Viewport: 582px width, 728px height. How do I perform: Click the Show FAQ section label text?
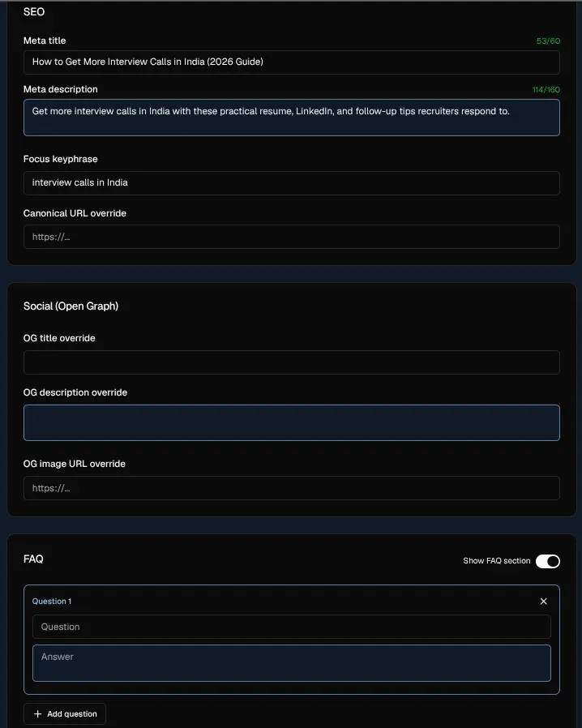pyautogui.click(x=497, y=561)
